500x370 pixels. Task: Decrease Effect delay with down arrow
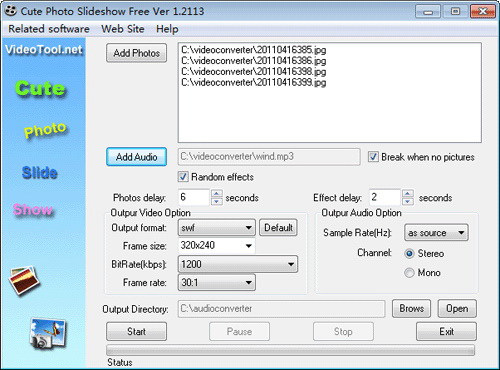pos(408,201)
